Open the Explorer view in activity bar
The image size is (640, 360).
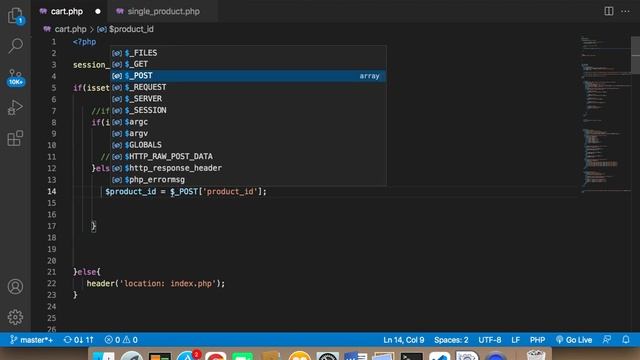(x=16, y=16)
